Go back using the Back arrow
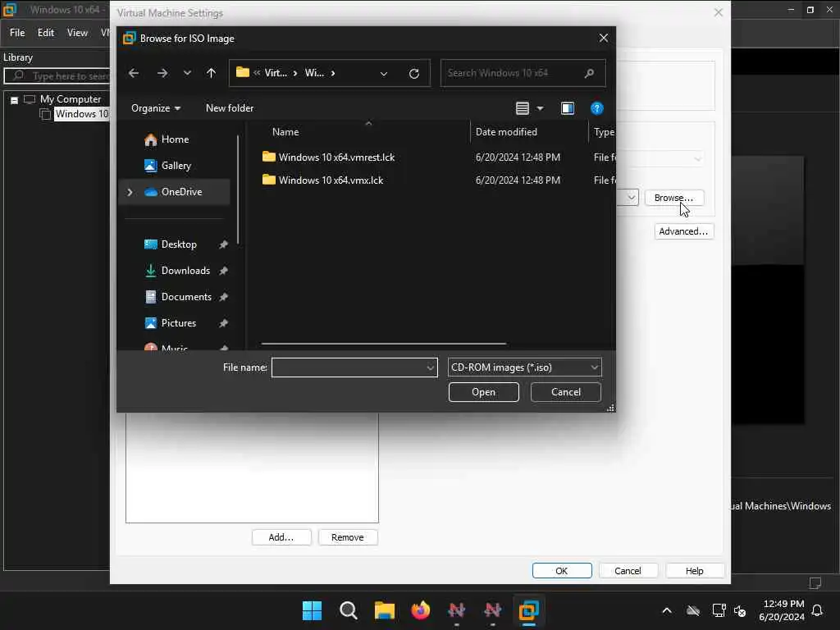This screenshot has width=840, height=630. pos(134,73)
